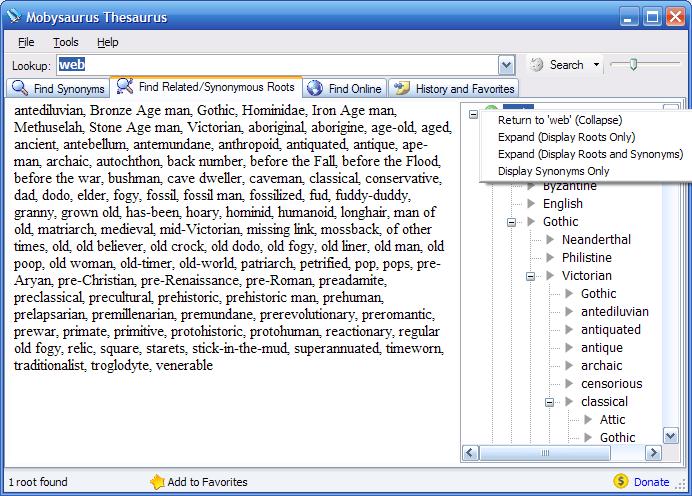This screenshot has height=496, width=692.
Task: Click the Donate coin icon
Action: (620, 482)
